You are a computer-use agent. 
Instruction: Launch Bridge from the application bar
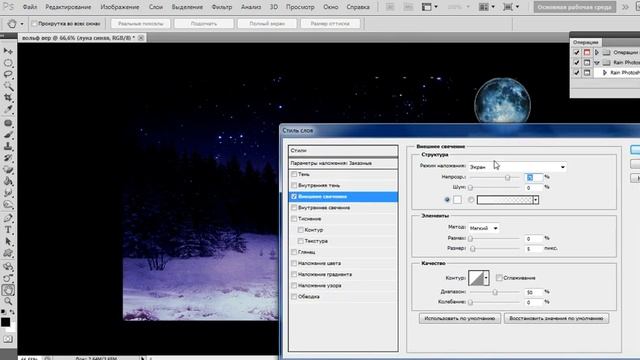click(x=390, y=7)
